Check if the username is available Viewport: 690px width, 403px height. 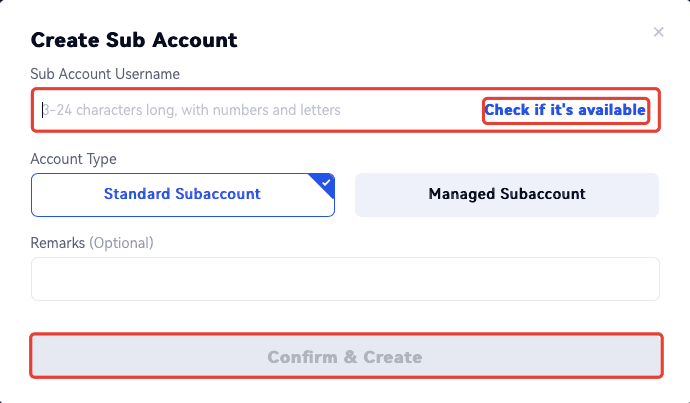click(x=565, y=110)
